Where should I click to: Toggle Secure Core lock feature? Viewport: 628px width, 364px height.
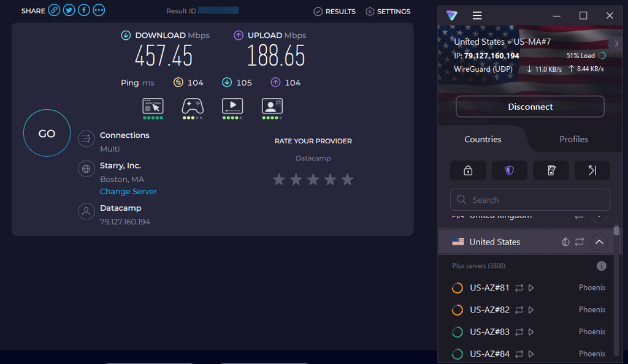click(468, 171)
